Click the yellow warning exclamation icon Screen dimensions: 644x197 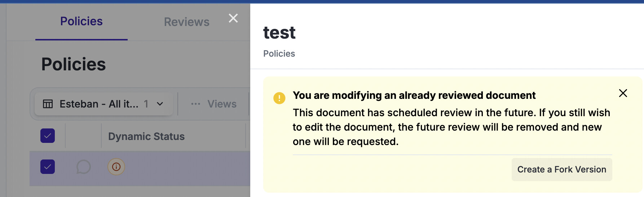pyautogui.click(x=279, y=98)
